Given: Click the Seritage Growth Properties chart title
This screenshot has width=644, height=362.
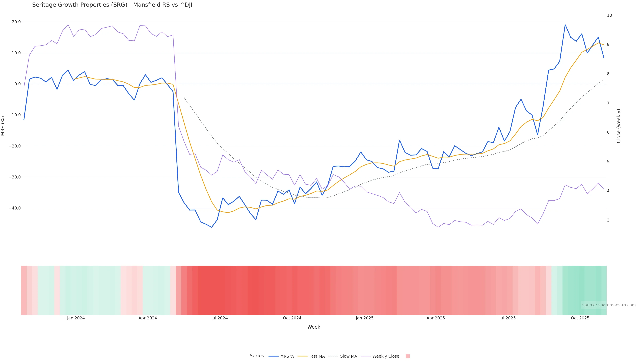Looking at the screenshot, I should (112, 5).
